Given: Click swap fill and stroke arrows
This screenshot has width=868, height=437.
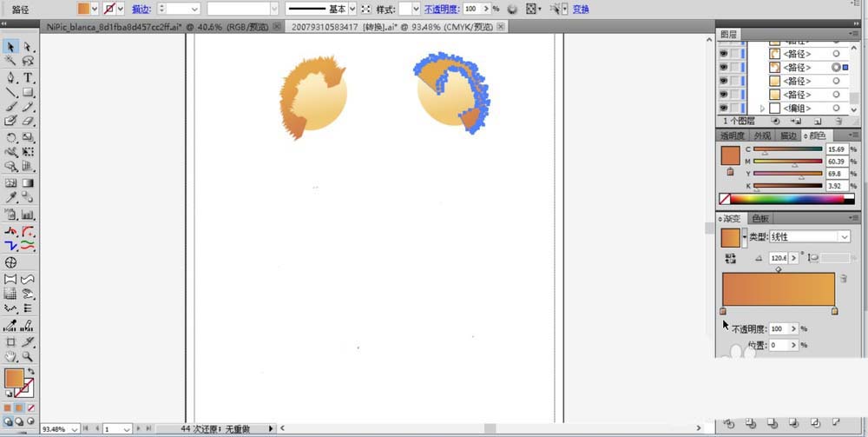Looking at the screenshot, I should pyautogui.click(x=31, y=371).
